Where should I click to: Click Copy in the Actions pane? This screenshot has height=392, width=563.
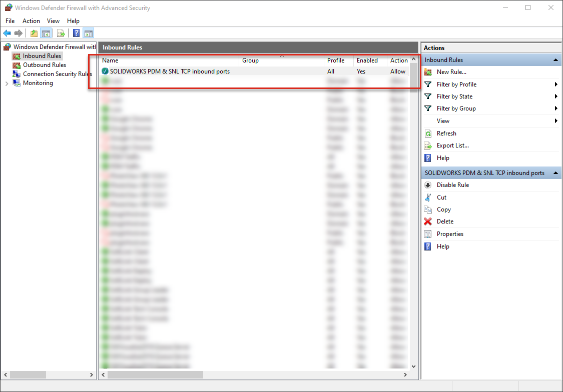point(444,209)
